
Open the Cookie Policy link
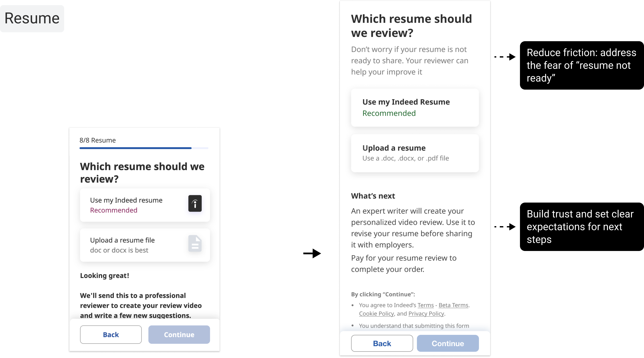point(376,314)
